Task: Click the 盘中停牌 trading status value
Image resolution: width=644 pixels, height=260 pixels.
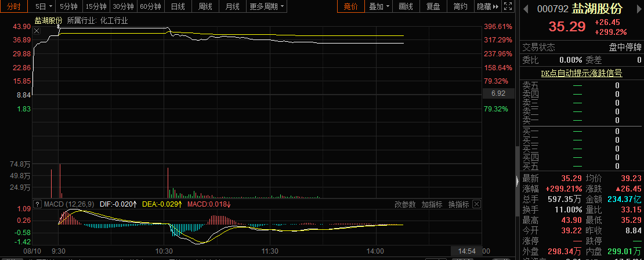Action: tap(625, 47)
